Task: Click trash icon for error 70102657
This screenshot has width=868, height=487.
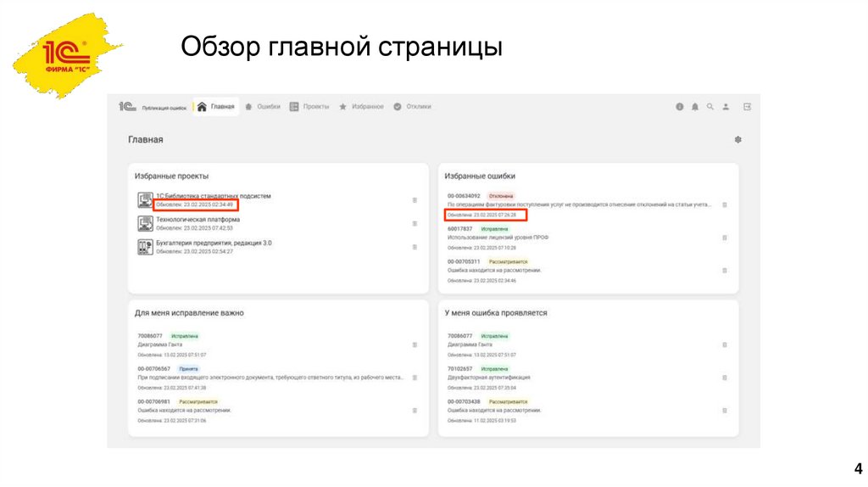Action: [x=725, y=378]
